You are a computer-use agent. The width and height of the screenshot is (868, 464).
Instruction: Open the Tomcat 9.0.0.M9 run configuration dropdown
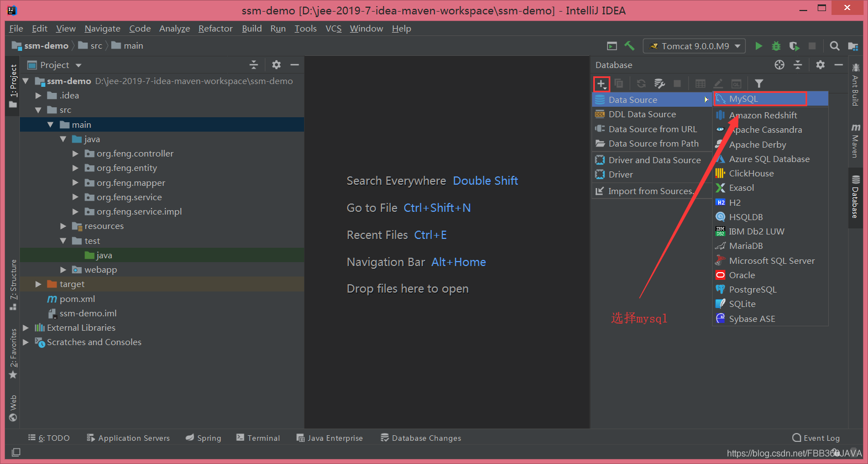[694, 46]
